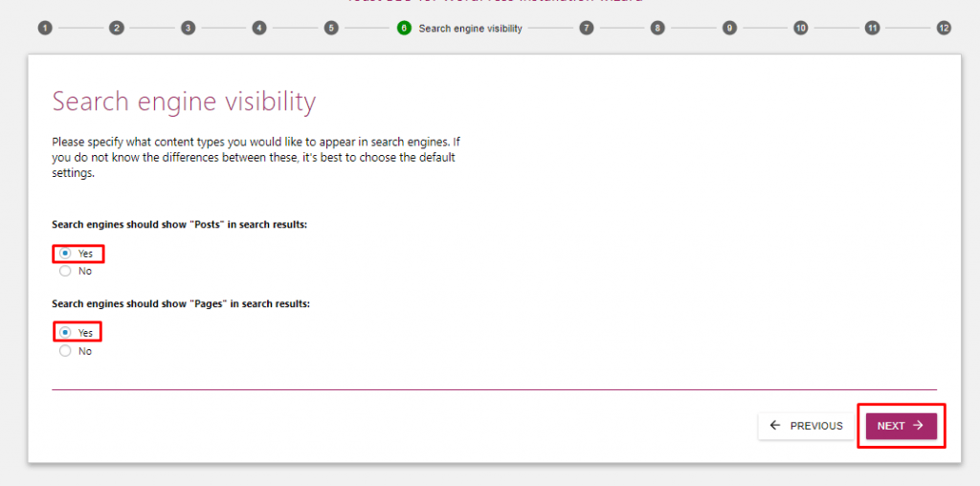Select step 9 circle

point(729,28)
